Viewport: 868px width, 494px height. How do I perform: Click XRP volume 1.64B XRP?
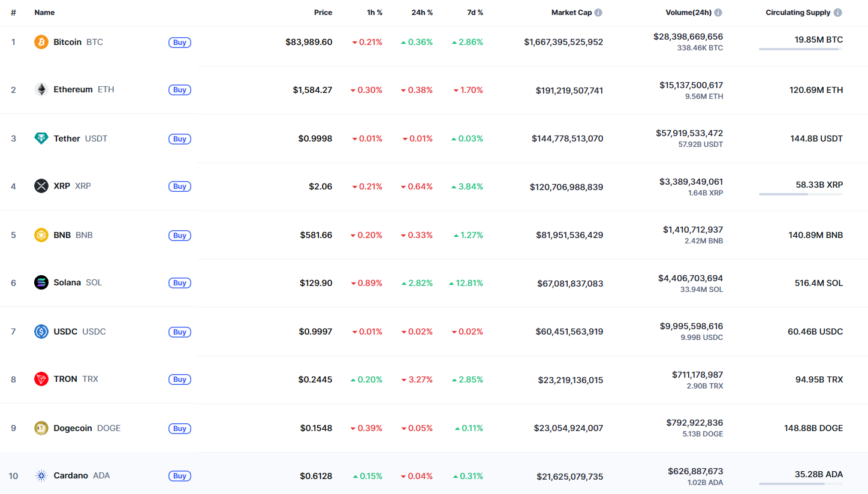(705, 193)
